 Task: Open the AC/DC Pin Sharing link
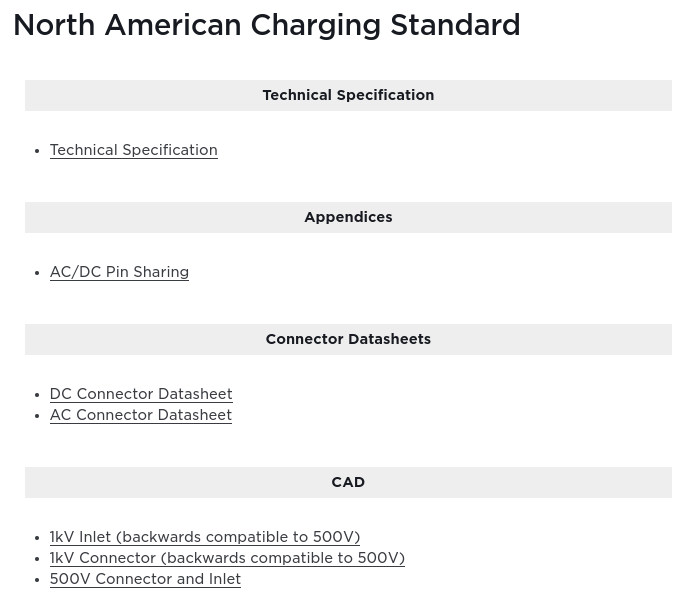point(119,272)
